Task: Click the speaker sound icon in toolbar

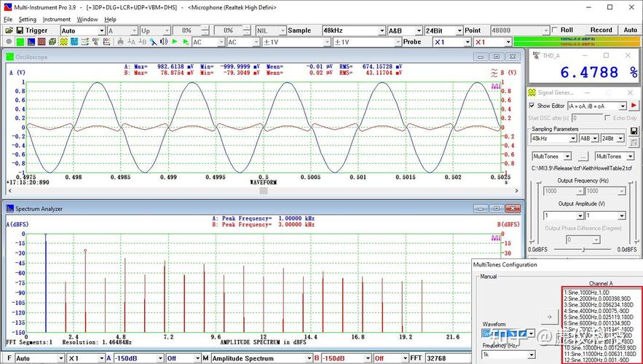Action: (164, 41)
